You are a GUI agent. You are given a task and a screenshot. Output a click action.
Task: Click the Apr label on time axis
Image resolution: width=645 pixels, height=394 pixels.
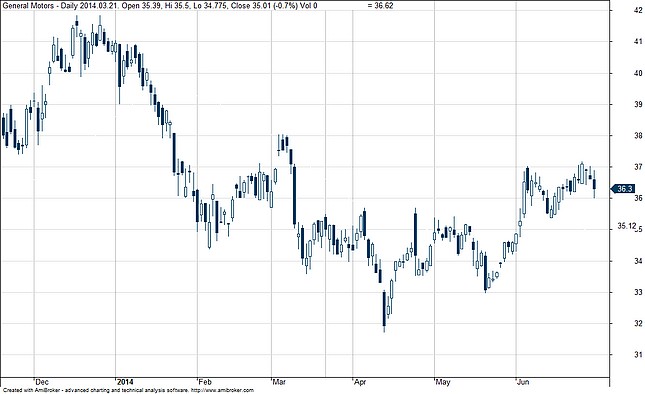(360, 382)
